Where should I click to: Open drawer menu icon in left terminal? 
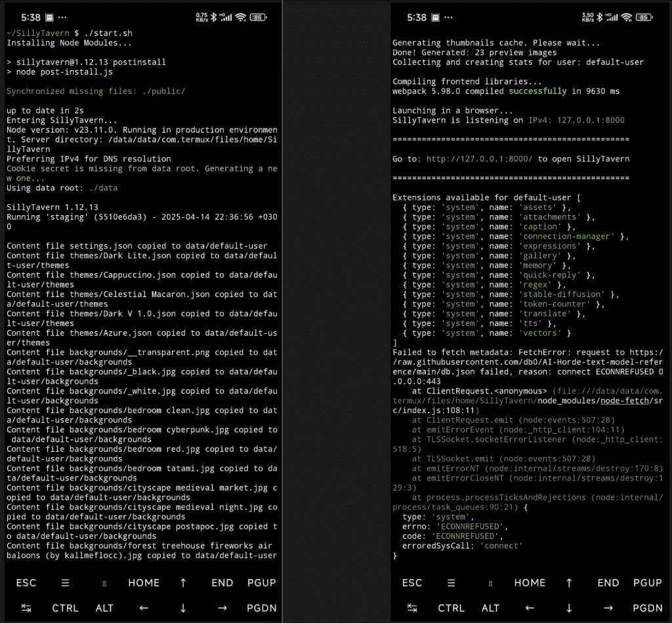click(65, 582)
